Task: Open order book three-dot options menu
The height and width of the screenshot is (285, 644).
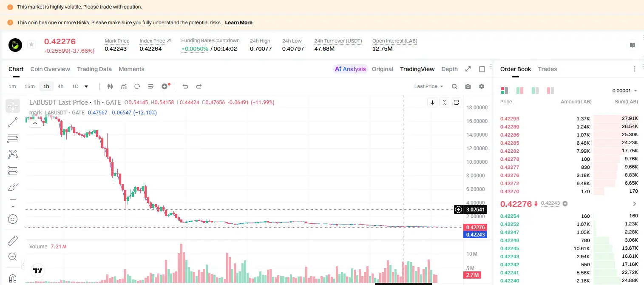Action: [635, 69]
